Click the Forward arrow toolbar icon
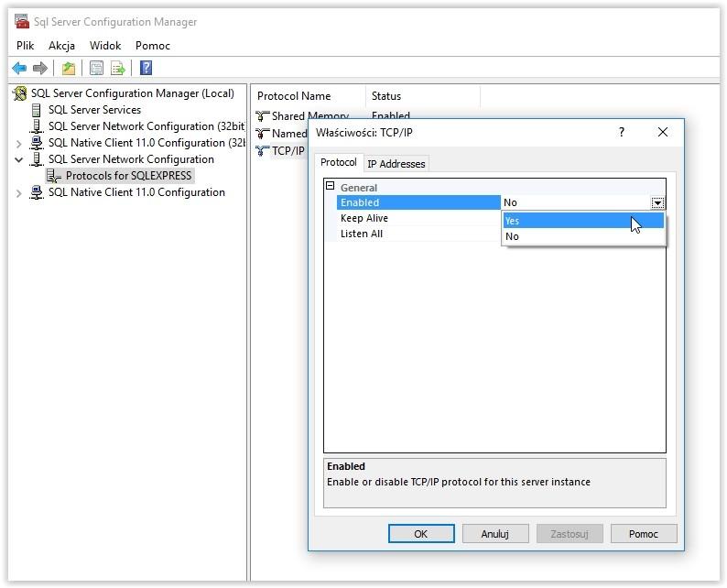This screenshot has height=588, width=727. click(x=40, y=68)
